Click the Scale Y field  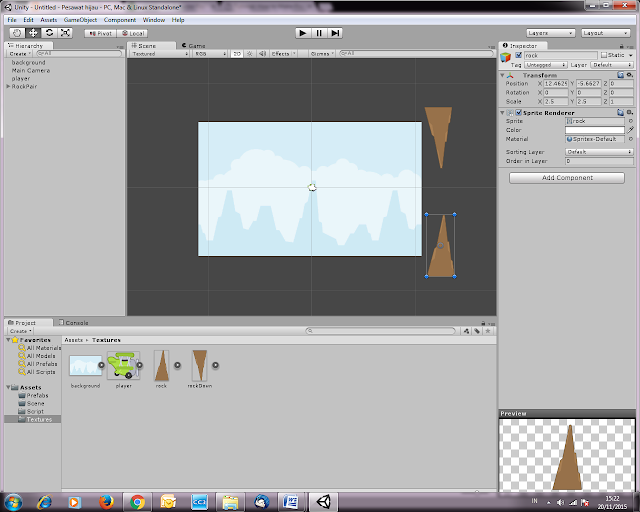pos(589,101)
